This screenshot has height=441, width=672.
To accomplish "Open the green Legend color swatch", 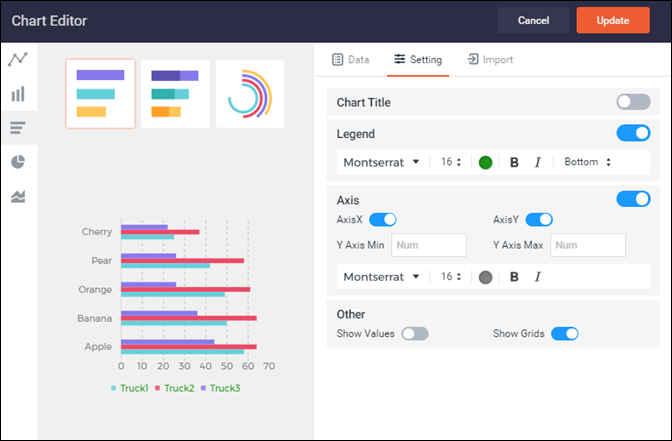I will (485, 162).
